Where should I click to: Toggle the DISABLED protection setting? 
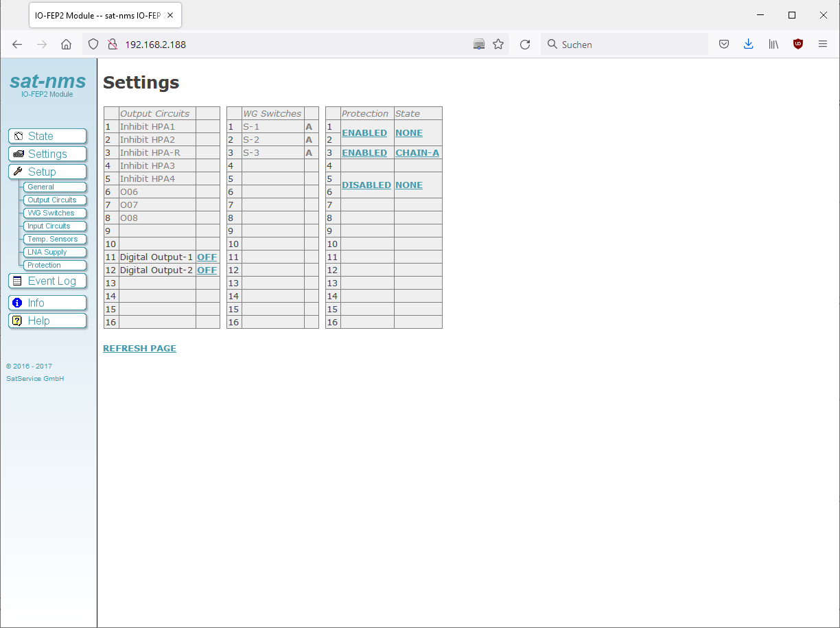[x=366, y=185]
